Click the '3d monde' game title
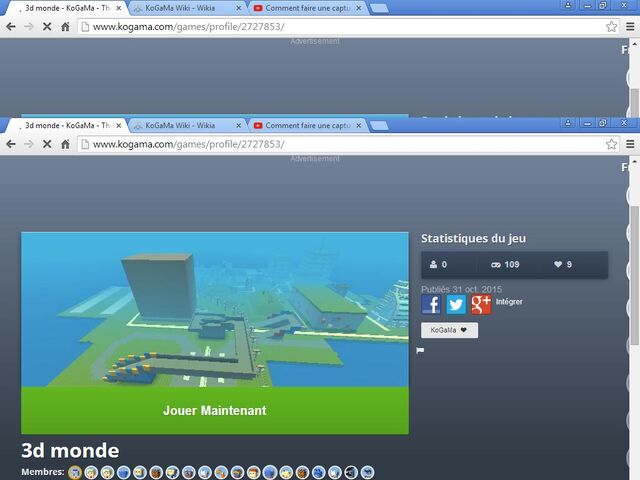Viewport: 640px width, 480px height. [x=70, y=451]
